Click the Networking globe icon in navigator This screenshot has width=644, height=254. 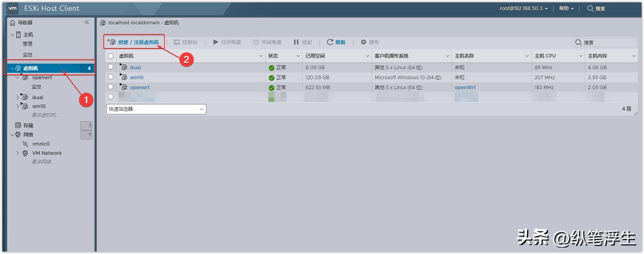click(x=18, y=134)
